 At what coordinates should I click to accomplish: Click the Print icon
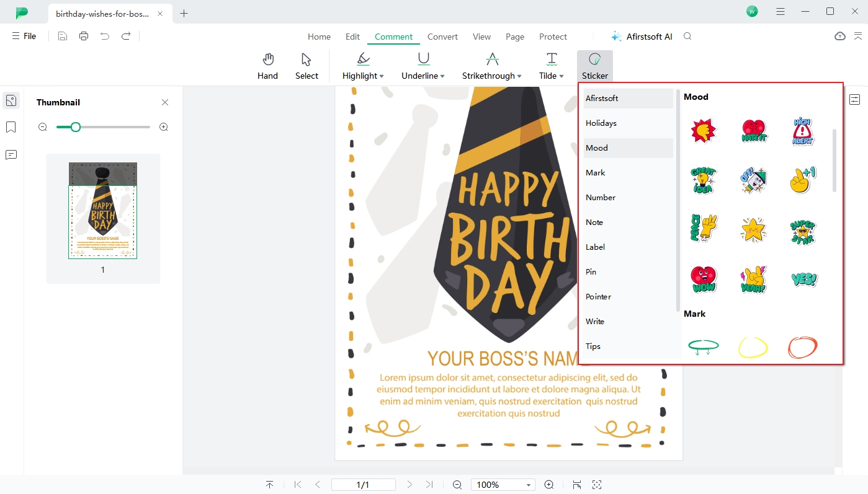84,37
